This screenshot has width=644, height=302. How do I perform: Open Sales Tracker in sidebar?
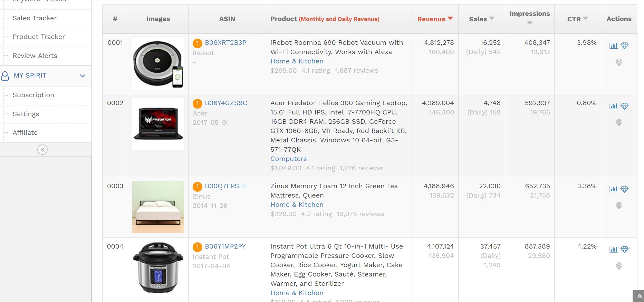click(x=35, y=18)
